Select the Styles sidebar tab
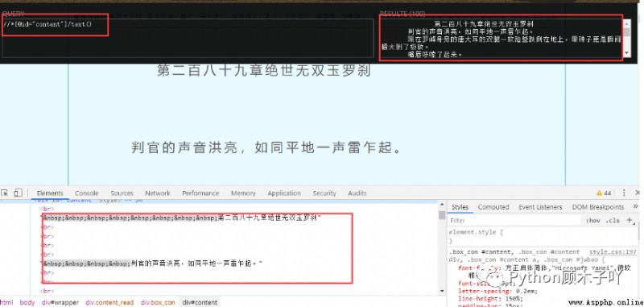Screen dimensions: 644x307 (x=460, y=207)
